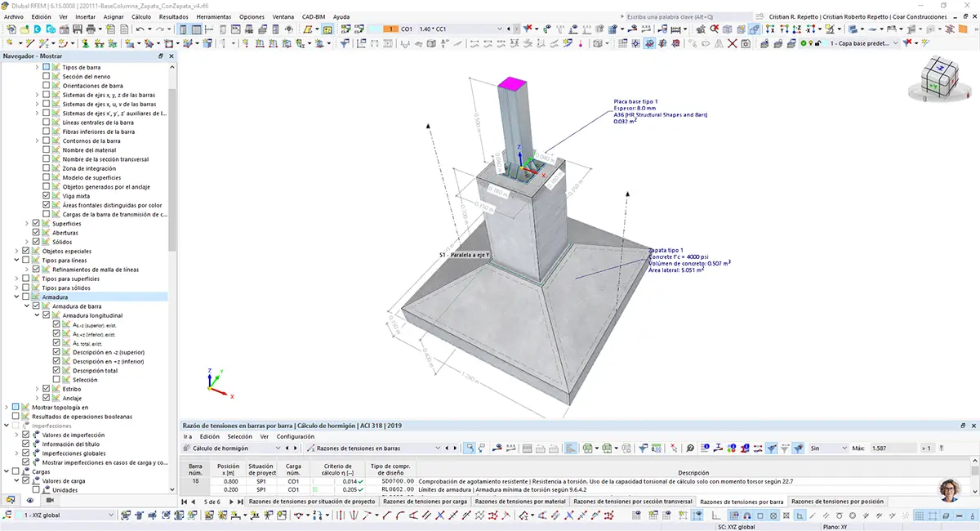Viewport: 980px width, 531px height.
Task: Click the Ir a menu in results panel
Action: click(188, 436)
